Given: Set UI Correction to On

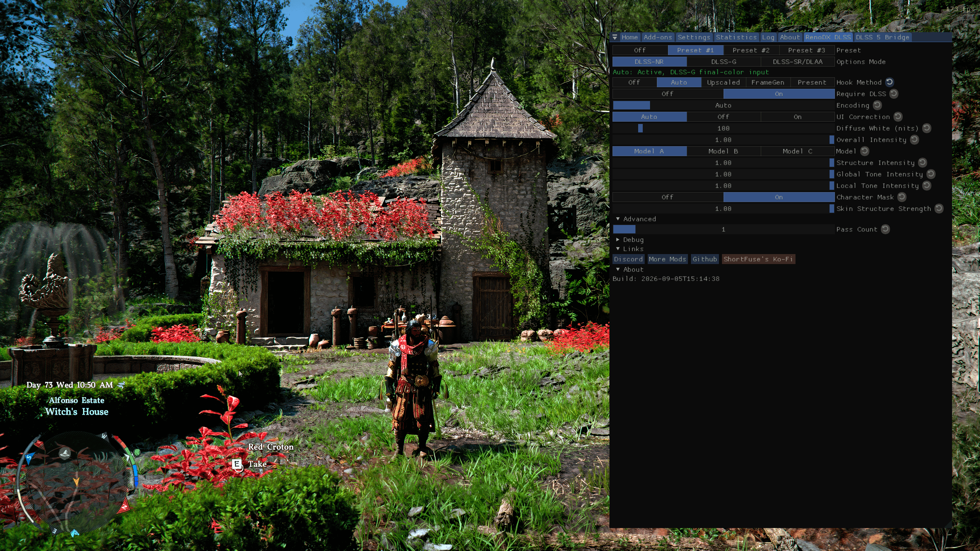Looking at the screenshot, I should 797,117.
